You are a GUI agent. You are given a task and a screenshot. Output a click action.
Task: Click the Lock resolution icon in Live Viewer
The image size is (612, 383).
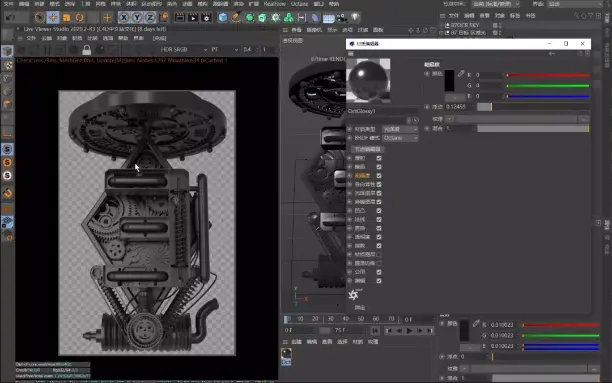(87, 50)
